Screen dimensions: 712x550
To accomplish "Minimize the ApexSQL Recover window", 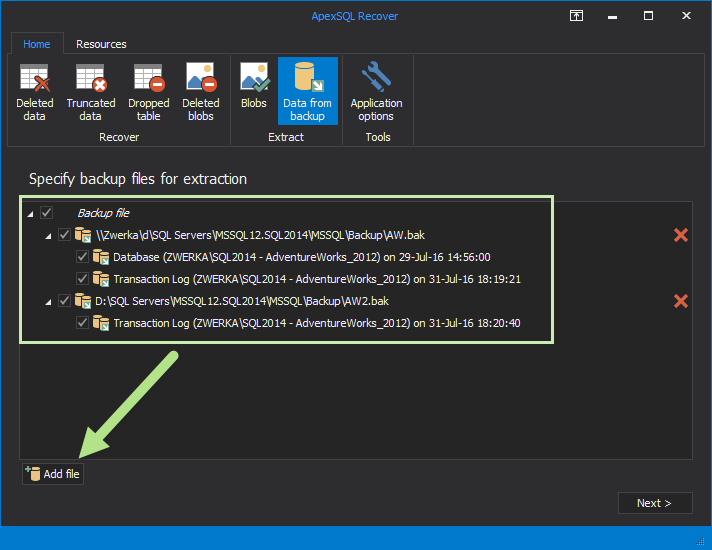I will (612, 16).
